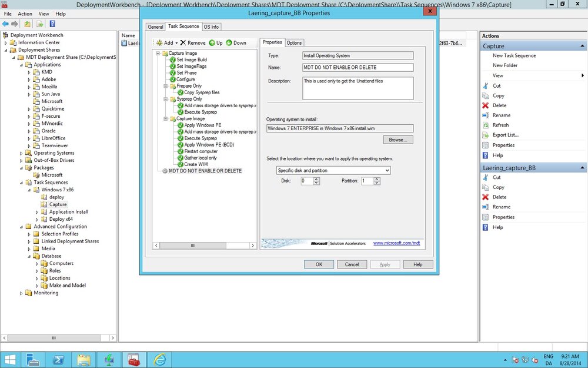Expand Out-of-Box Drivers node
The width and height of the screenshot is (588, 368).
21,160
